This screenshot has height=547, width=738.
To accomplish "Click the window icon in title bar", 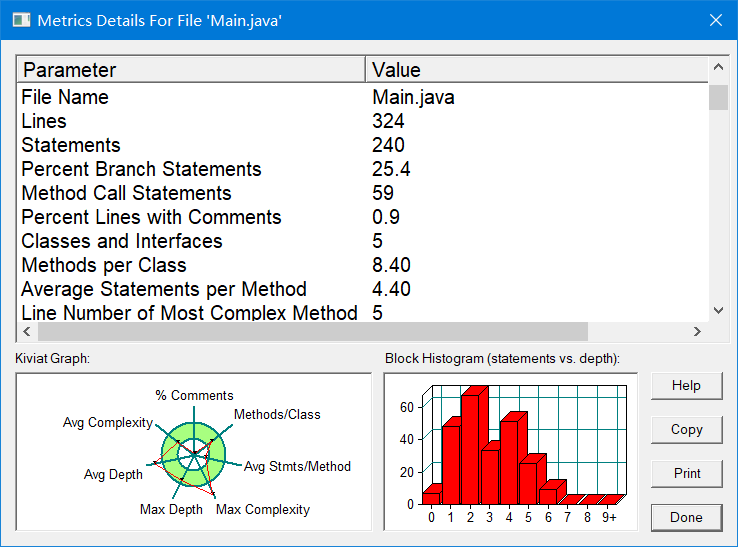I will pos(21,20).
